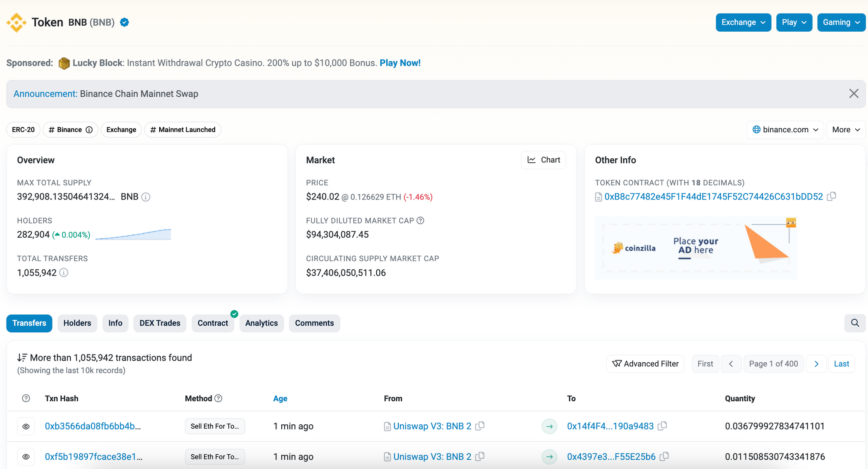This screenshot has width=868, height=469.
Task: Copy the Uniswap V3: BNB 2 address in the 0xf5b19897 row
Action: point(480,456)
